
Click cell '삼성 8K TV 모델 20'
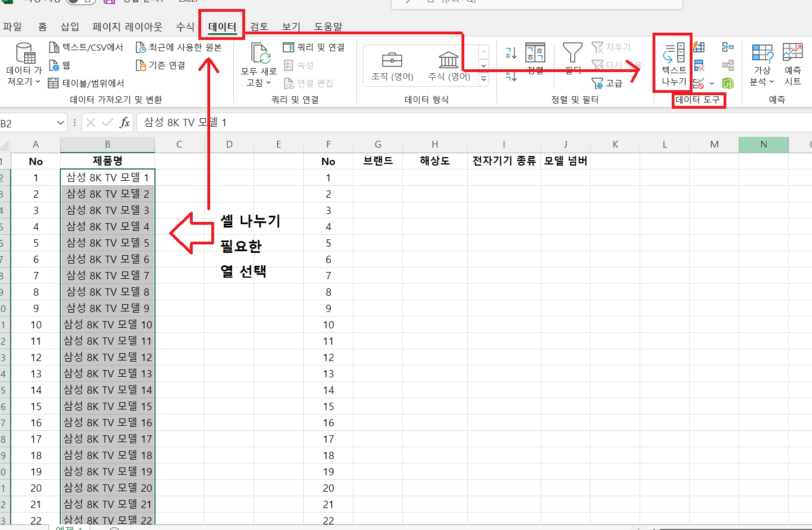(108, 488)
